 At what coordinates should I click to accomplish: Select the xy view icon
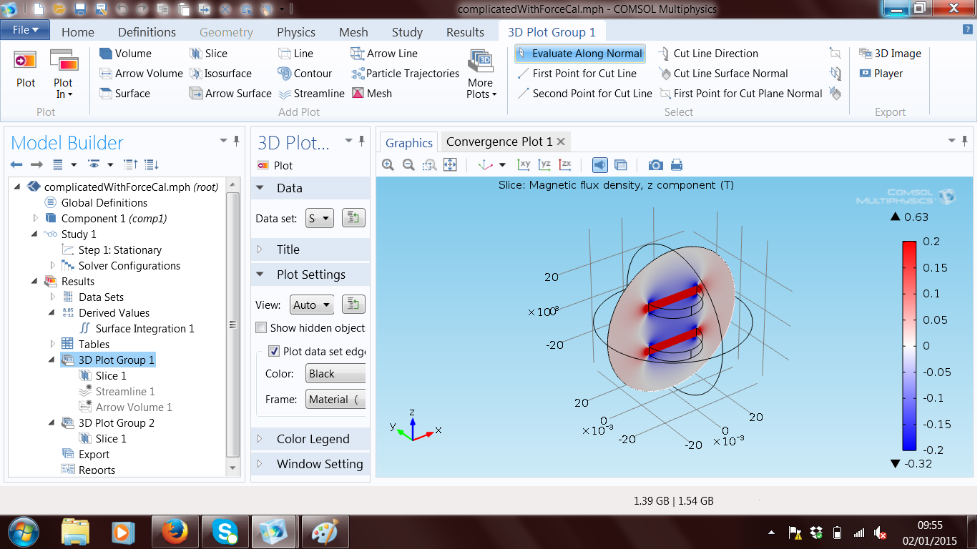pyautogui.click(x=524, y=165)
